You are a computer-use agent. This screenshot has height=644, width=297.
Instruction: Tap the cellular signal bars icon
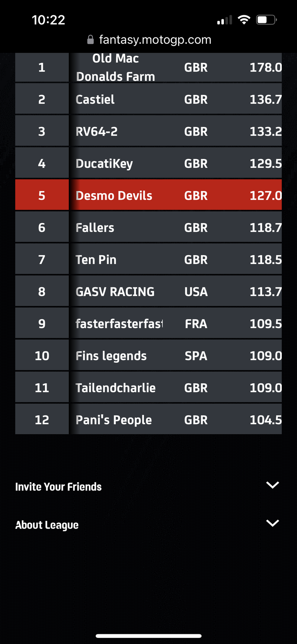225,20
